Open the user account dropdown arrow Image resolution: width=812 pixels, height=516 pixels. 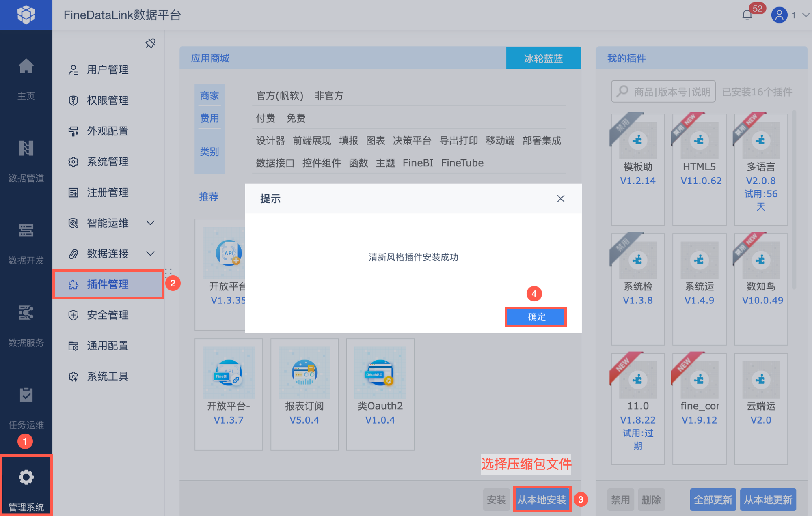pyautogui.click(x=806, y=15)
